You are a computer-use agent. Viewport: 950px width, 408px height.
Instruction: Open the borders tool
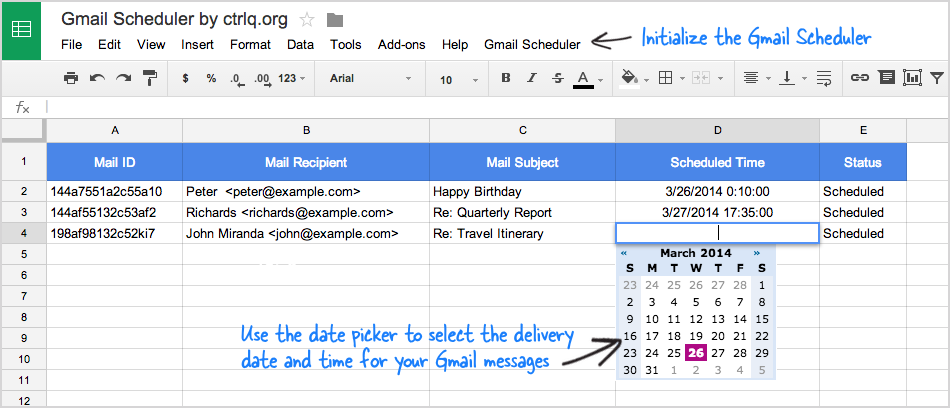pos(665,78)
